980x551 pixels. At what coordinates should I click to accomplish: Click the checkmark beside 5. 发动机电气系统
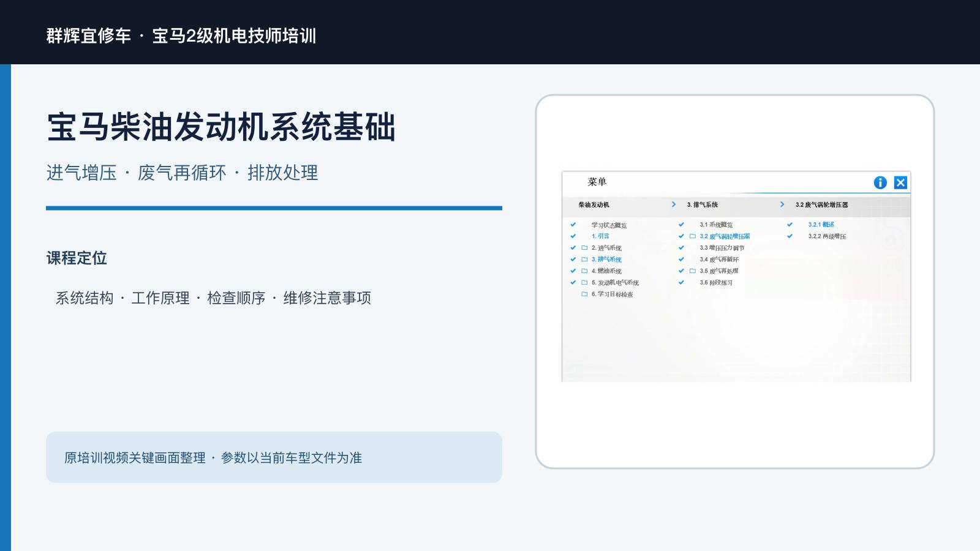click(573, 282)
